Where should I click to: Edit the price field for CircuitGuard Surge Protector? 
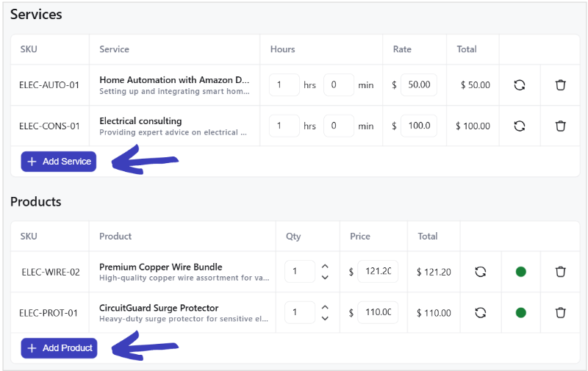click(378, 312)
